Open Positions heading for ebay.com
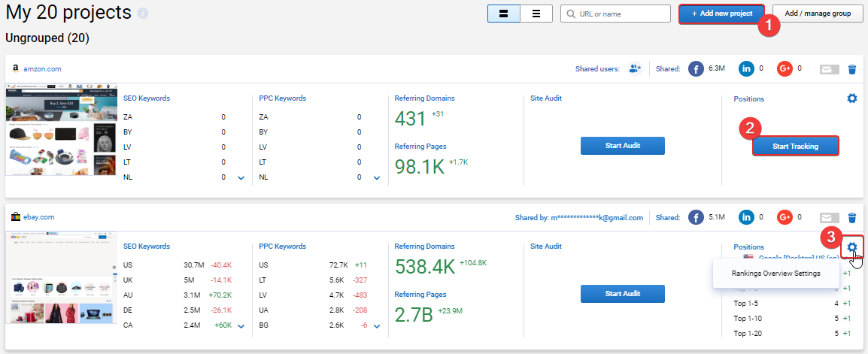 point(749,247)
